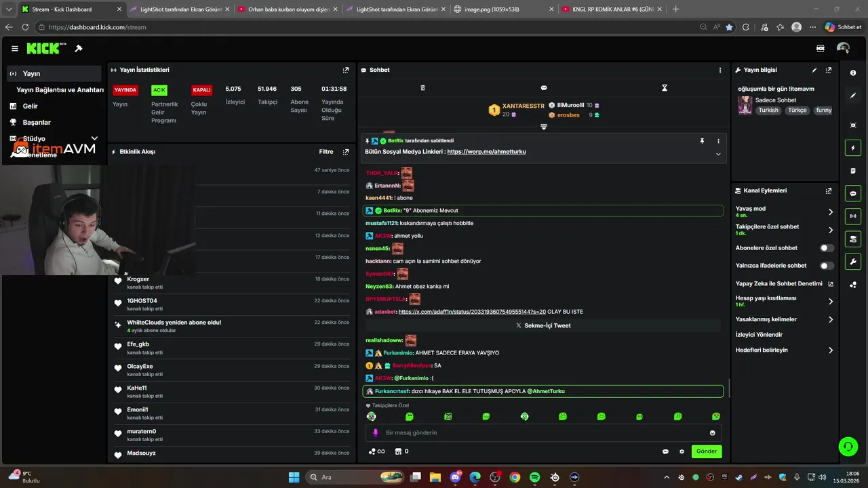Pop out the Yayın bilgisi panel
Viewport: 868px width, 488px height.
click(x=829, y=70)
